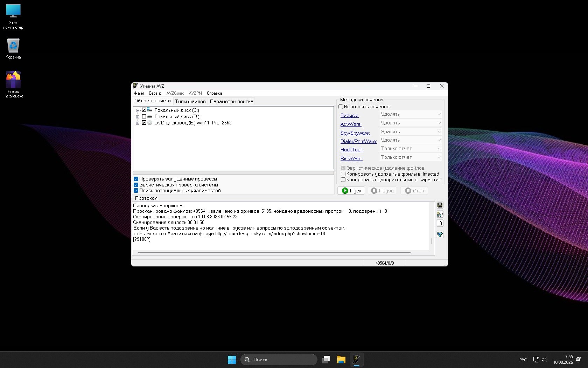Open the Вирусы link

[x=350, y=115]
